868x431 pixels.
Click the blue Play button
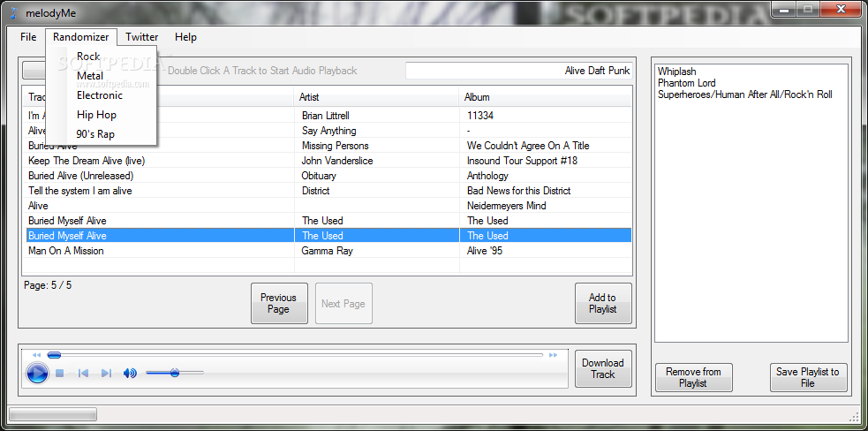(37, 374)
